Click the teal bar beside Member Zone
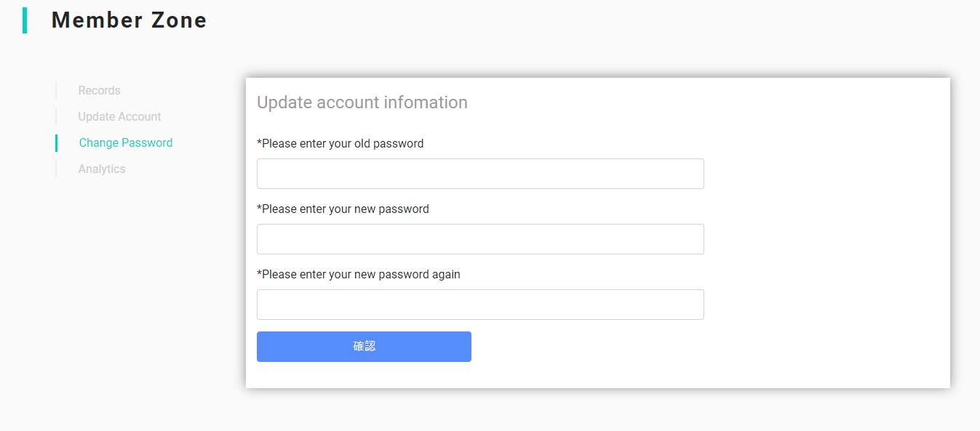Viewport: 980px width, 431px height. [25, 20]
